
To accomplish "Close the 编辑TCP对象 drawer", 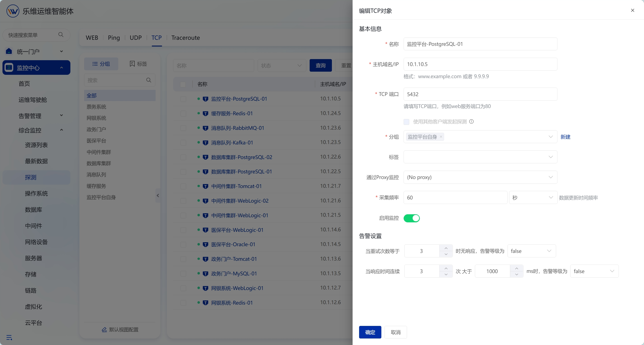I will [x=633, y=11].
